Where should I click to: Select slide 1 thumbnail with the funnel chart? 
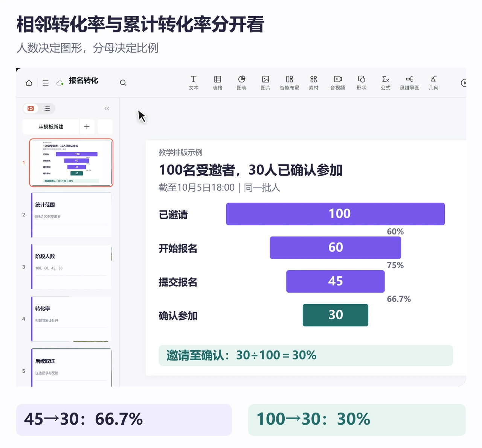coord(71,163)
